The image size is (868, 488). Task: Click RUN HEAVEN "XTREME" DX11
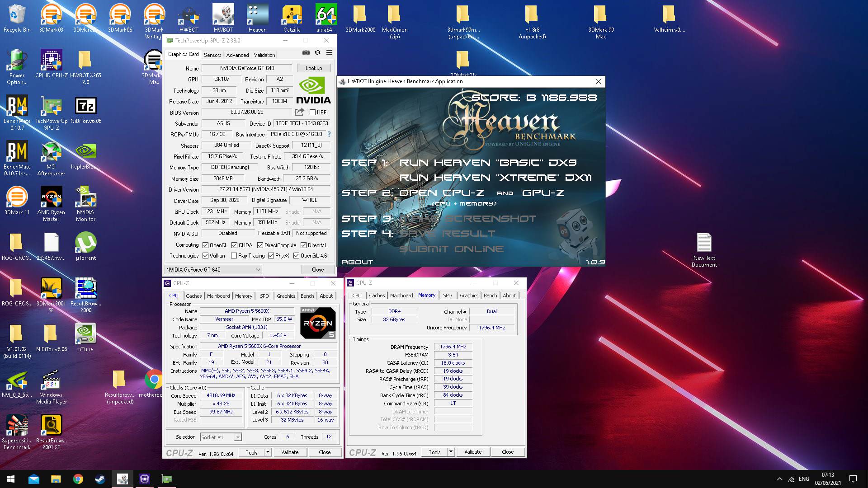(495, 178)
